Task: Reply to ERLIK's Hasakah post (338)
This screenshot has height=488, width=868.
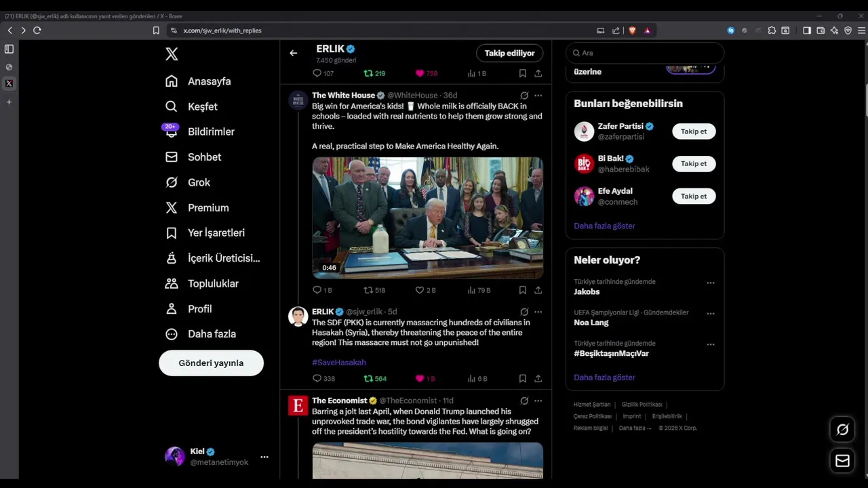Action: coord(323,379)
